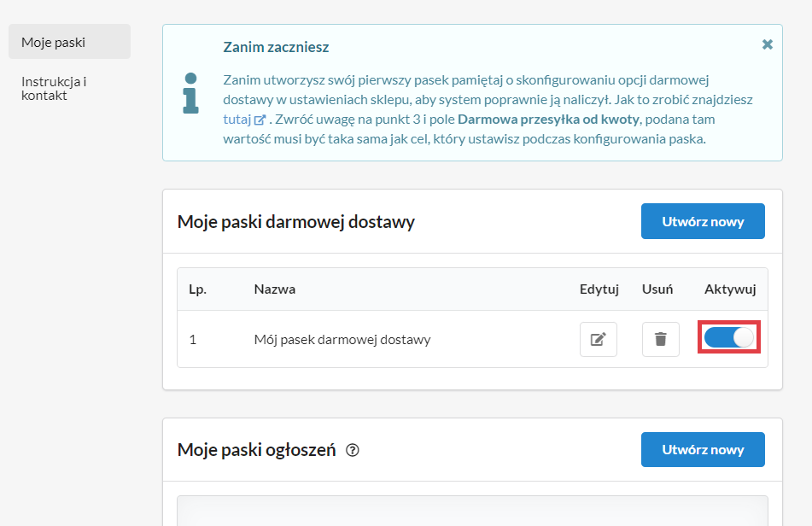
Task: Click the Nazwa column header
Action: [274, 289]
